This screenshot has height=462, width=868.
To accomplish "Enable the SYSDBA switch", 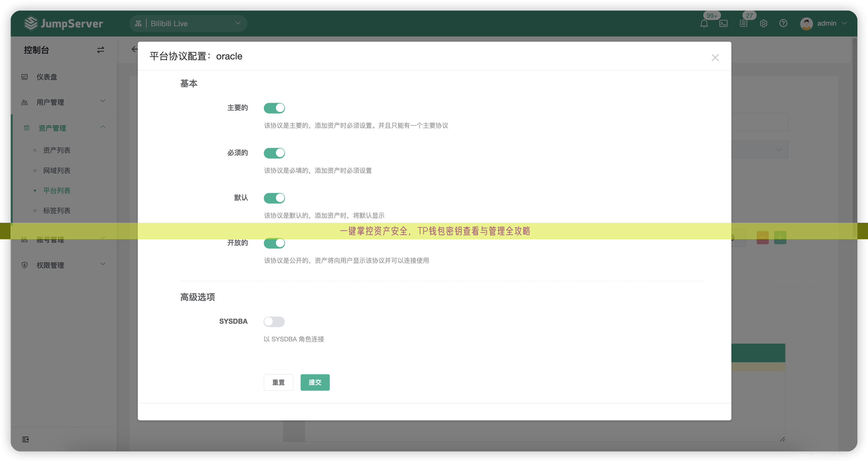I will [274, 322].
